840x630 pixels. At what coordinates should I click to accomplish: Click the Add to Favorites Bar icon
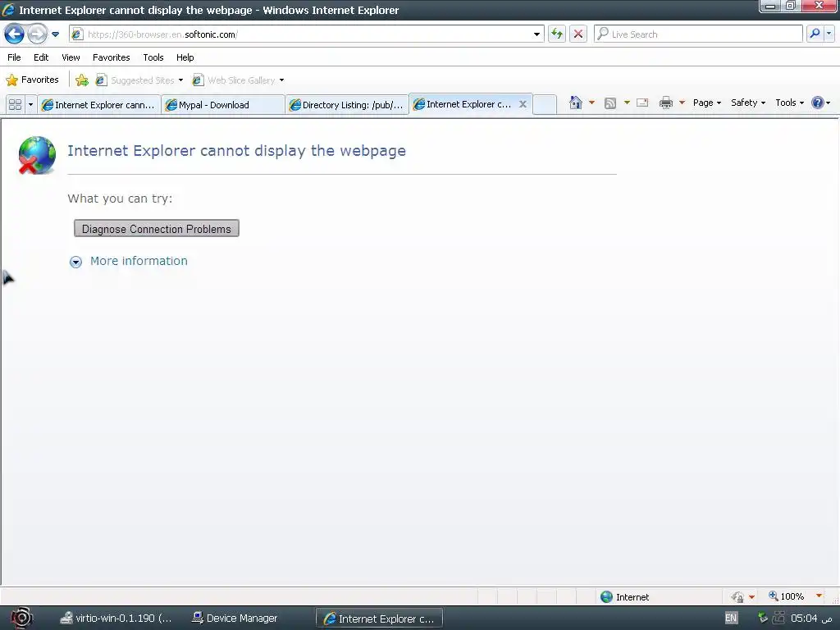point(82,80)
